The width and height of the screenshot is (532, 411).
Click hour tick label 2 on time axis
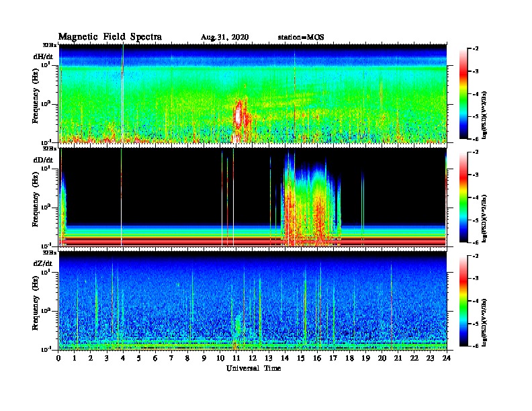tap(91, 358)
